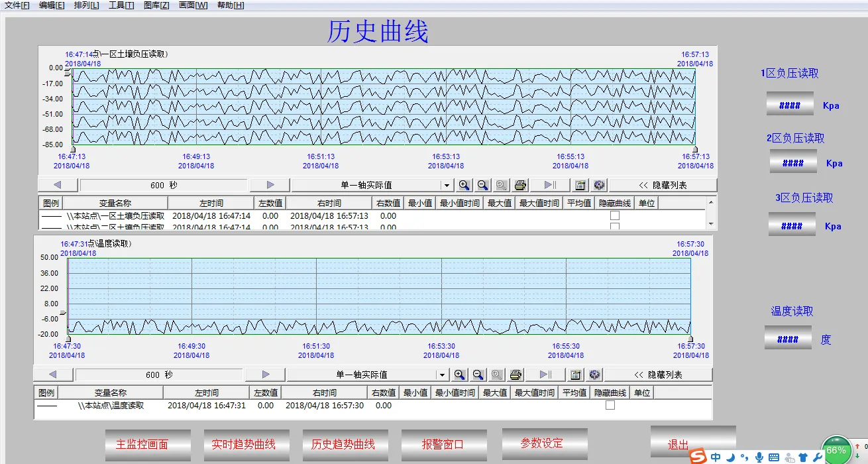Zoom in on the temperature history chart
The image size is (868, 464).
[x=460, y=375]
